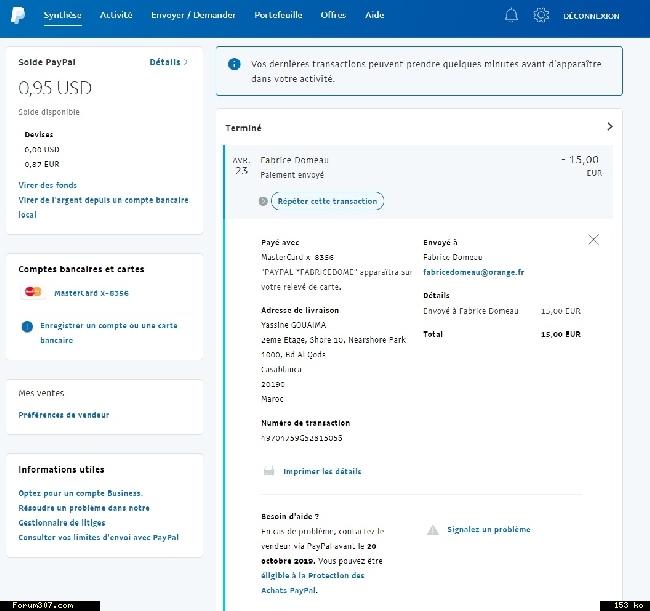
Task: Open Envoyer / Demander in the nav bar
Action: pos(193,15)
